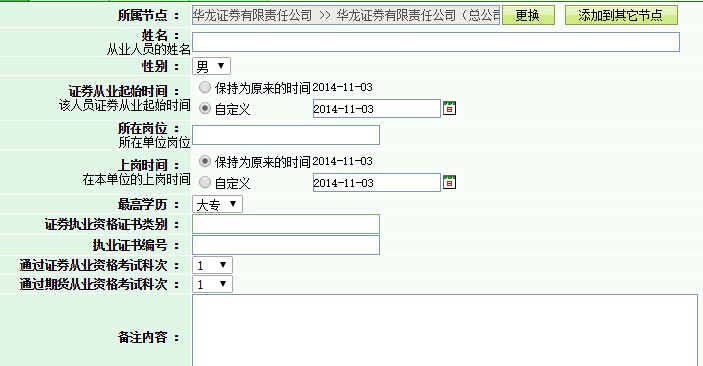Open calendar picker for 证券从业起始时间 date
This screenshot has width=703, height=366.
[449, 108]
